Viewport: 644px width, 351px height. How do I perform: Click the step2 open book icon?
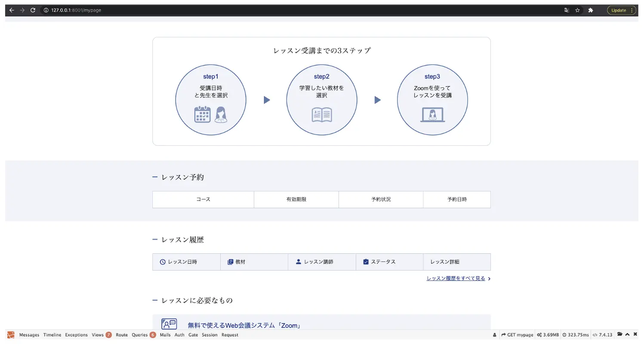point(322,115)
